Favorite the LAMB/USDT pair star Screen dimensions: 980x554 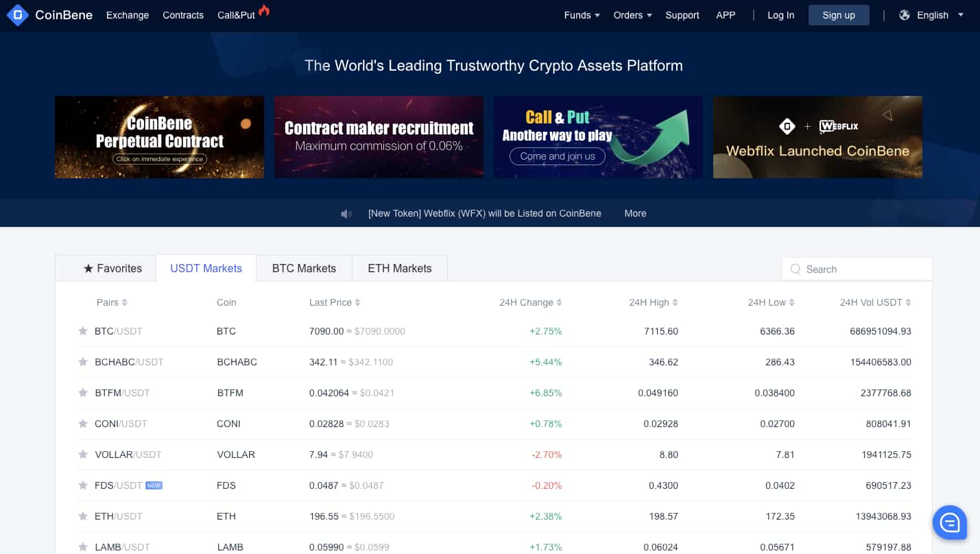click(83, 547)
